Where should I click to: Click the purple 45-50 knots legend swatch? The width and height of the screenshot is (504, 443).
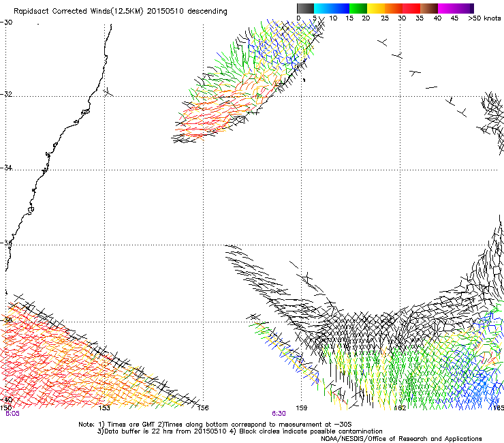coord(464,8)
